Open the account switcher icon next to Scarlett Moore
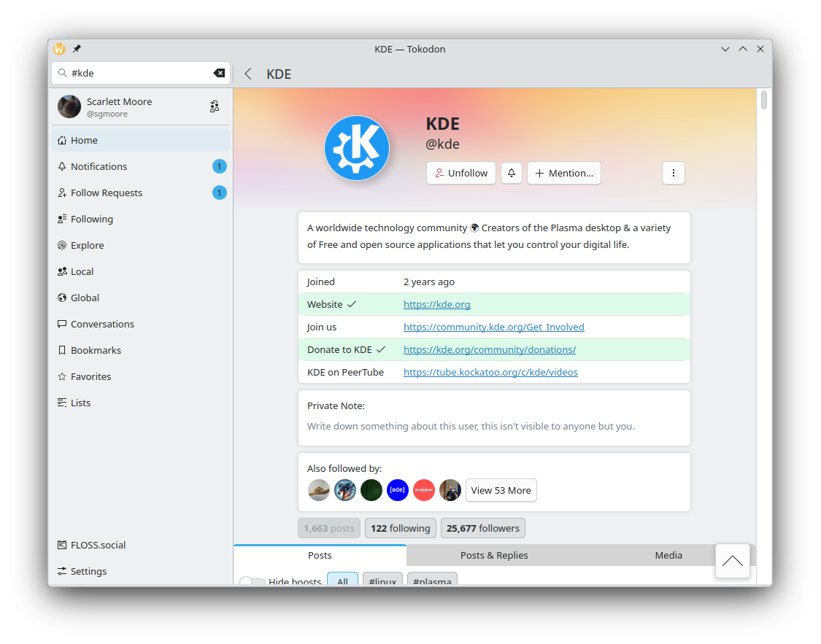The height and width of the screenshot is (644, 821). pos(215,106)
